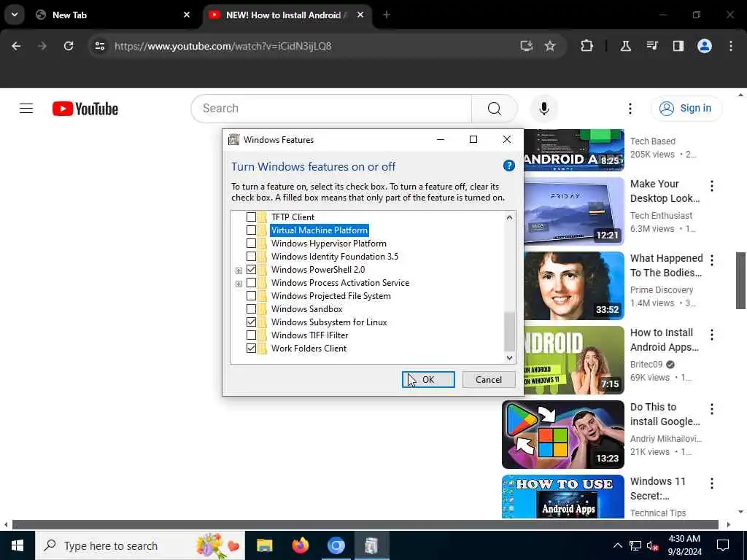This screenshot has height=560, width=747.
Task: Click the features list scrollbar thumb
Action: [509, 332]
